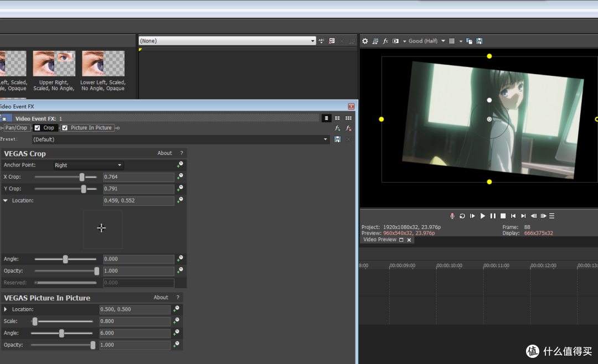Collapse the Crop Location expander
Image resolution: width=598 pixels, height=364 pixels.
[6, 200]
